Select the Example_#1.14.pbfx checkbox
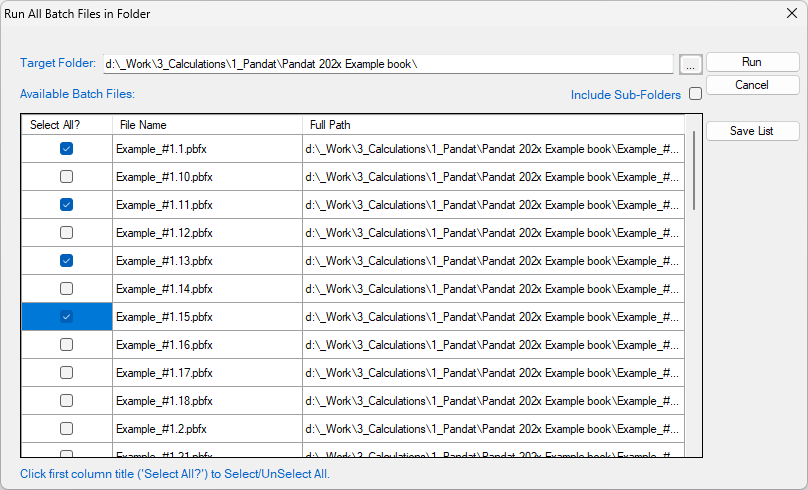This screenshot has height=490, width=808. [x=67, y=289]
